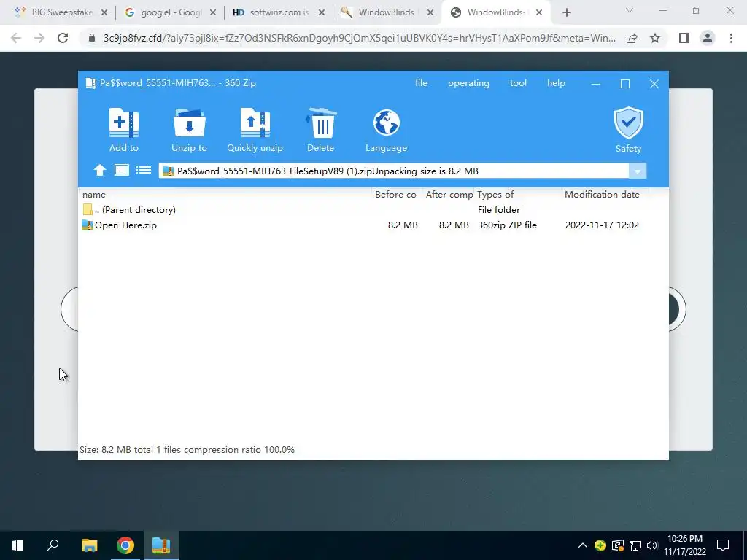
Task: Open the help menu
Action: point(556,83)
